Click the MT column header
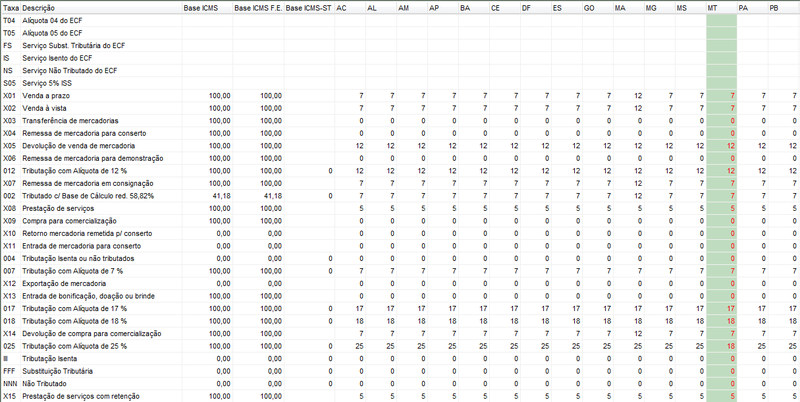 coord(712,8)
